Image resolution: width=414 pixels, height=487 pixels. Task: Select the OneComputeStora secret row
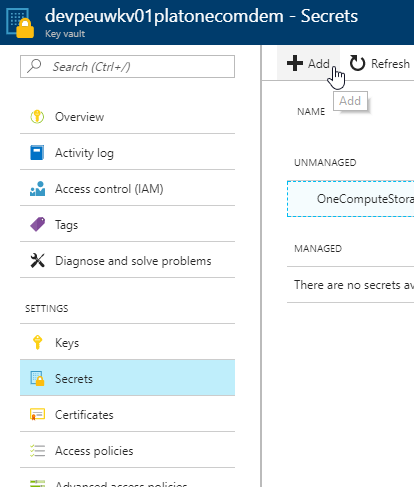(350, 199)
